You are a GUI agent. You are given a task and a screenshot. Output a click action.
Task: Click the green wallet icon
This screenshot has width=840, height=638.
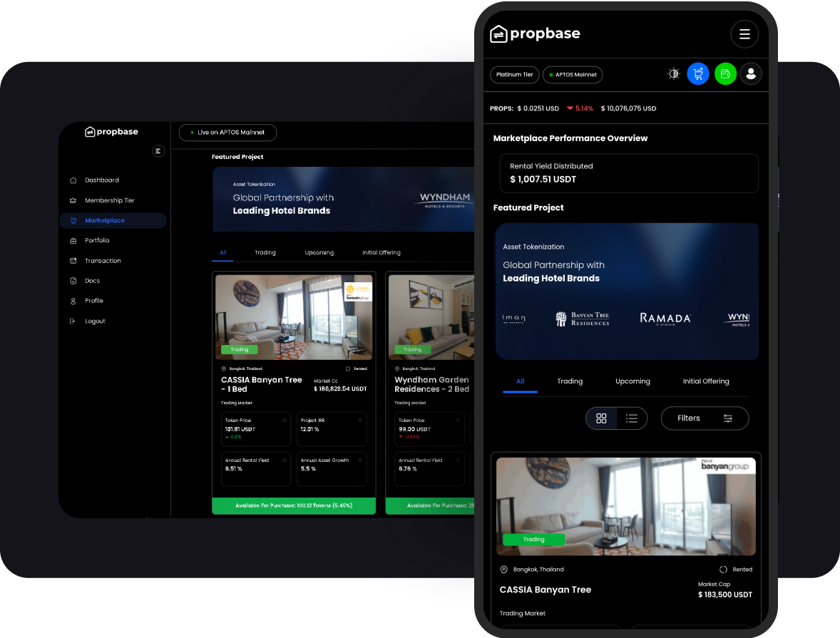pyautogui.click(x=725, y=74)
